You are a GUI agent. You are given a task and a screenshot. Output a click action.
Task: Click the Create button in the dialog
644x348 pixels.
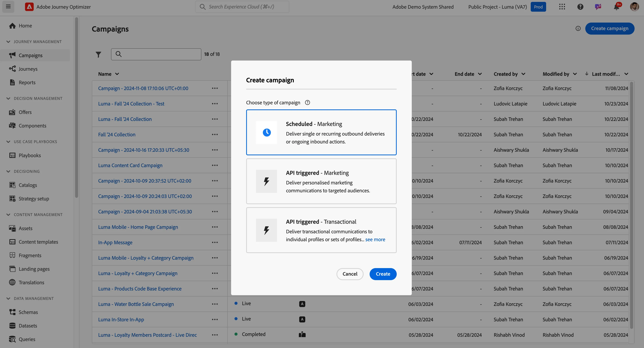(x=383, y=274)
